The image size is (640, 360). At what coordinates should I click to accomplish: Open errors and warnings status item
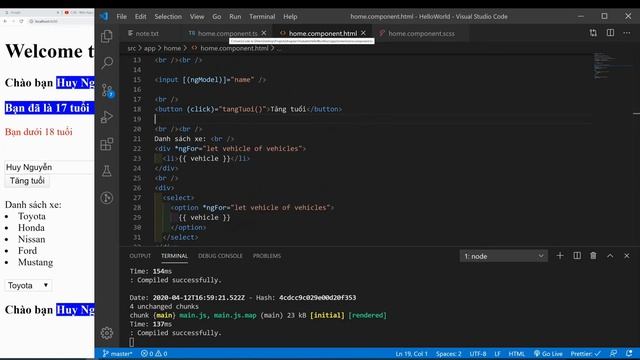click(x=154, y=353)
